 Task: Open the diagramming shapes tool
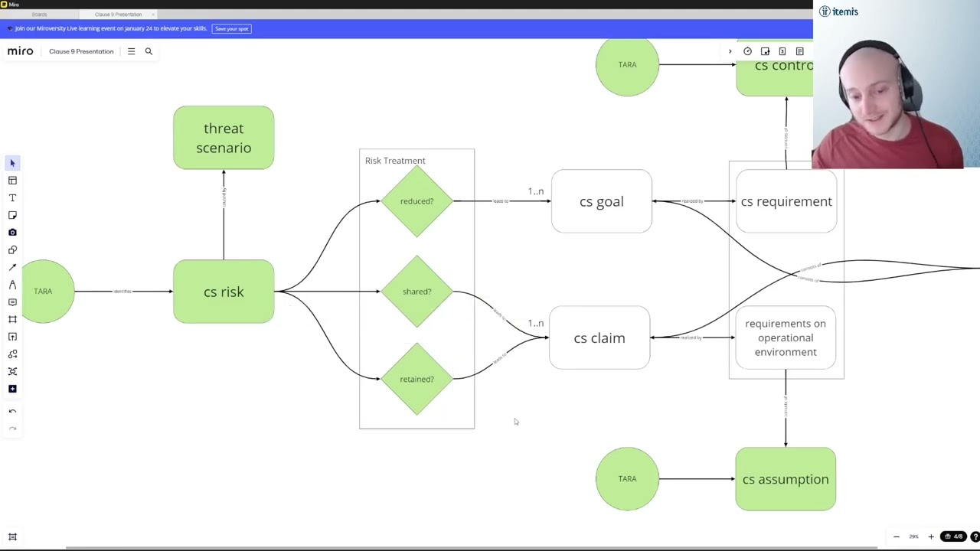pos(12,354)
